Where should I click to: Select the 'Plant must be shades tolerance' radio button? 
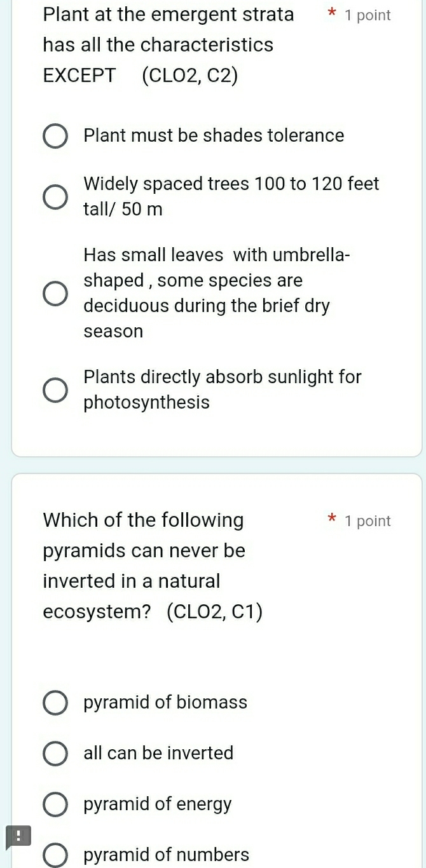click(55, 136)
